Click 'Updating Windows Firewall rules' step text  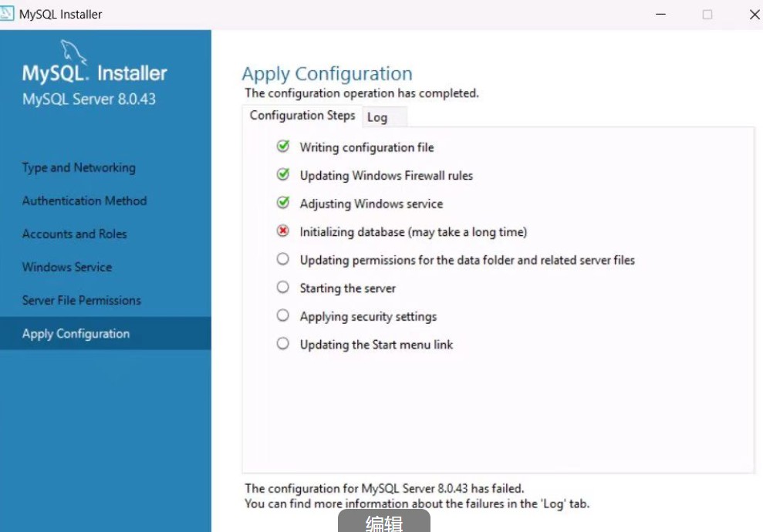point(387,176)
